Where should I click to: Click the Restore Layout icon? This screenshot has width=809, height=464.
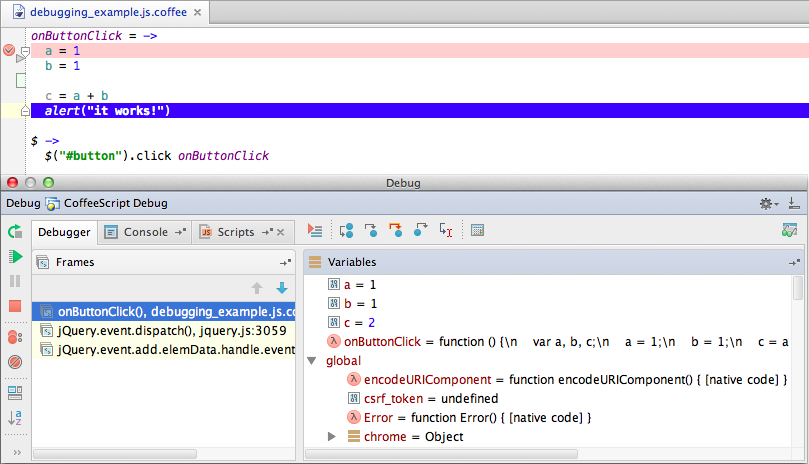15,393
